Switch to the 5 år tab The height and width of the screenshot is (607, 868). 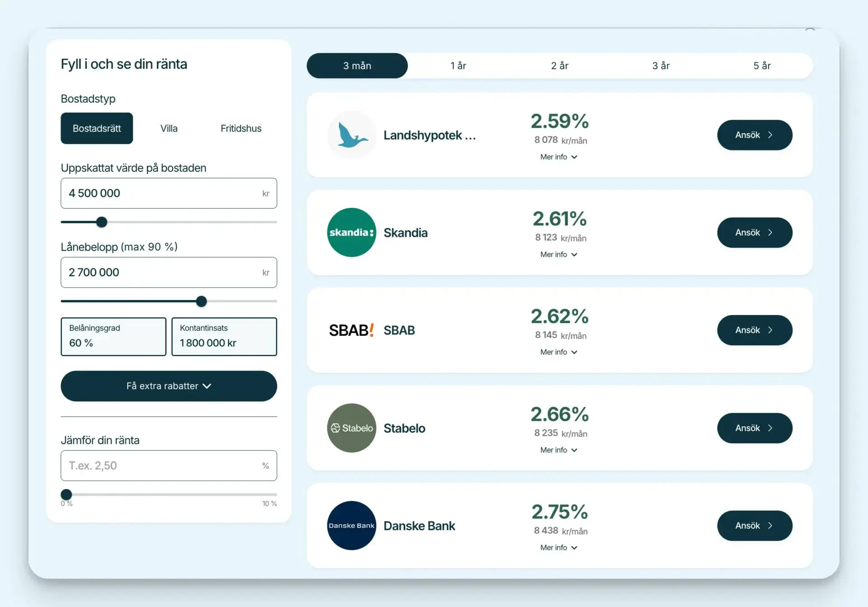click(762, 66)
